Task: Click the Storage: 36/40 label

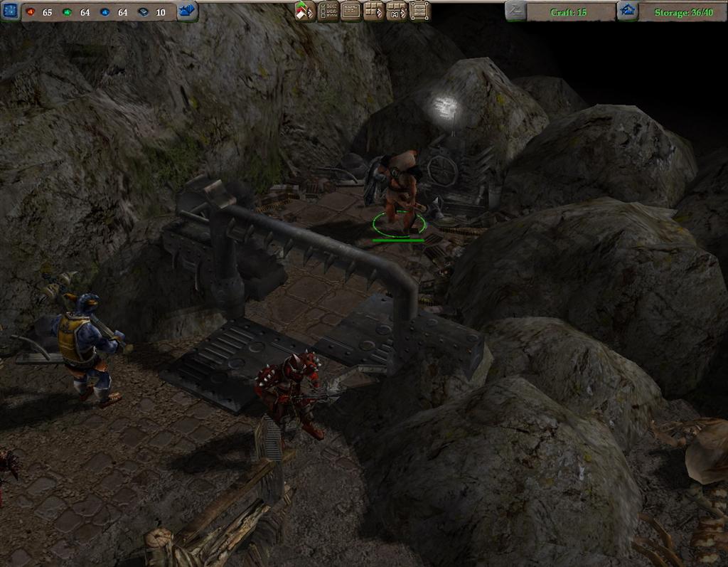Action: 683,13
